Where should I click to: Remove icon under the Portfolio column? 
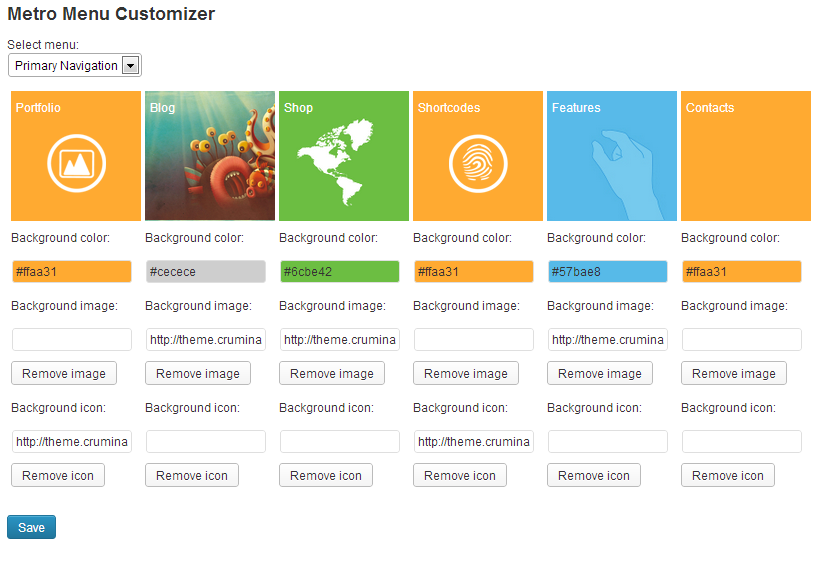pyautogui.click(x=58, y=476)
